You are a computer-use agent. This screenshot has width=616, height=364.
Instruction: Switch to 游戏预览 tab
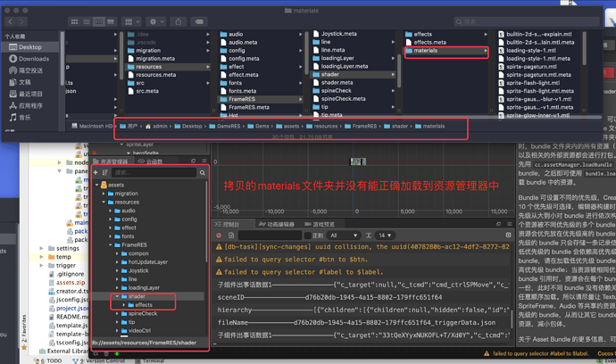[320, 225]
